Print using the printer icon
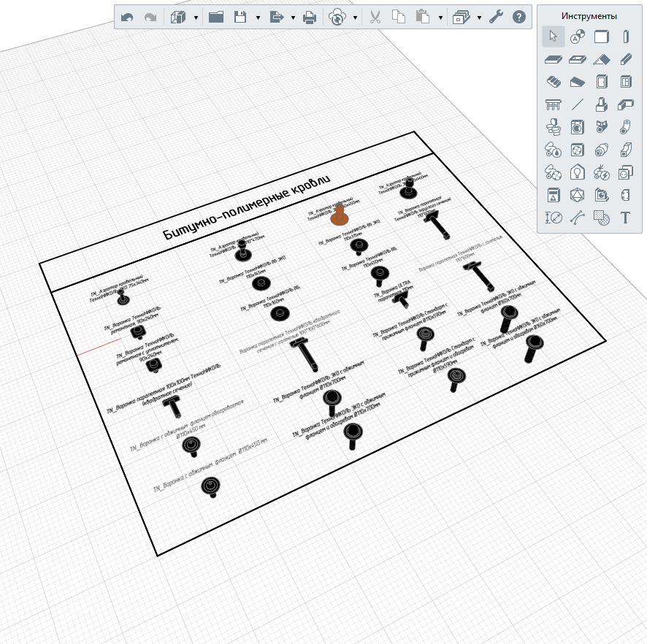The image size is (647, 644). point(310,18)
